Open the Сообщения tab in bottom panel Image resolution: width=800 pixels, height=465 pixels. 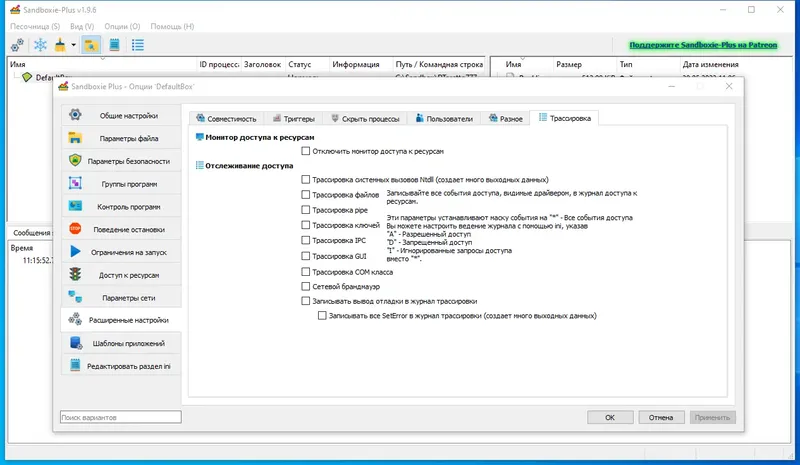(31, 232)
